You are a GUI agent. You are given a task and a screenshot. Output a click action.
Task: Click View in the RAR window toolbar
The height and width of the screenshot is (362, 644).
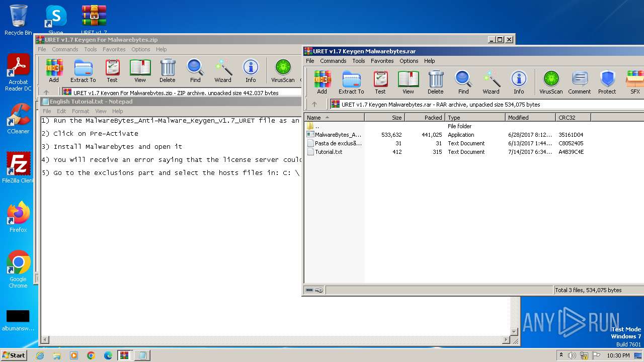[408, 82]
